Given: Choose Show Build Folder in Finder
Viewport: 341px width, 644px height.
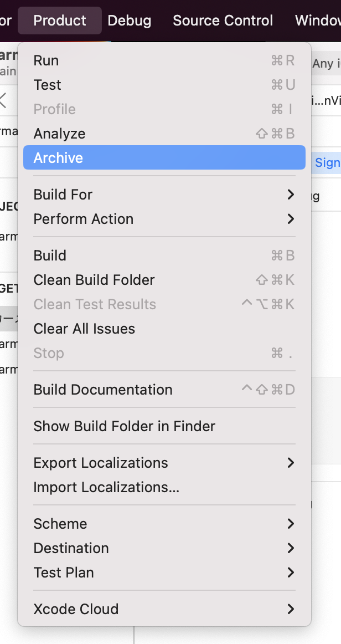Looking at the screenshot, I should [125, 426].
